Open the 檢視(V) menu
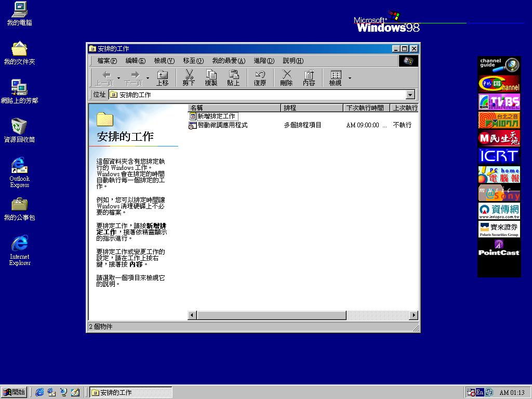 click(164, 61)
